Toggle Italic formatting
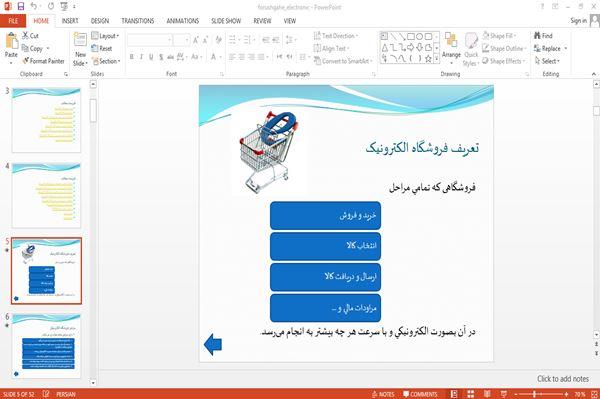600x399 pixels. [x=141, y=57]
